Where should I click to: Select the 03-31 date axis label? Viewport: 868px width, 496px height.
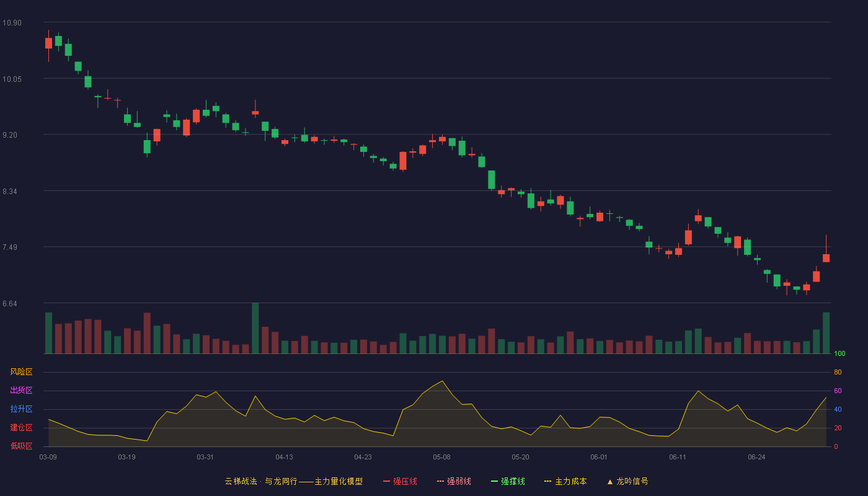coord(205,457)
